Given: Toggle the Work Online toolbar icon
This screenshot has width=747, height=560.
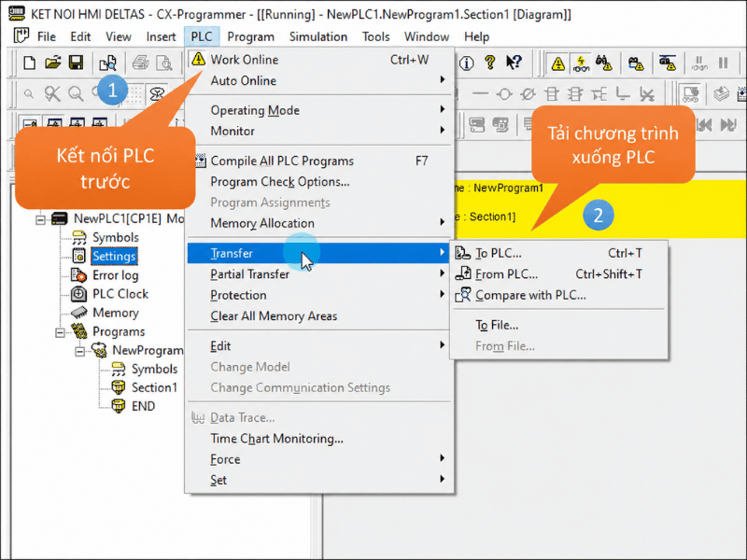Looking at the screenshot, I should (x=557, y=63).
